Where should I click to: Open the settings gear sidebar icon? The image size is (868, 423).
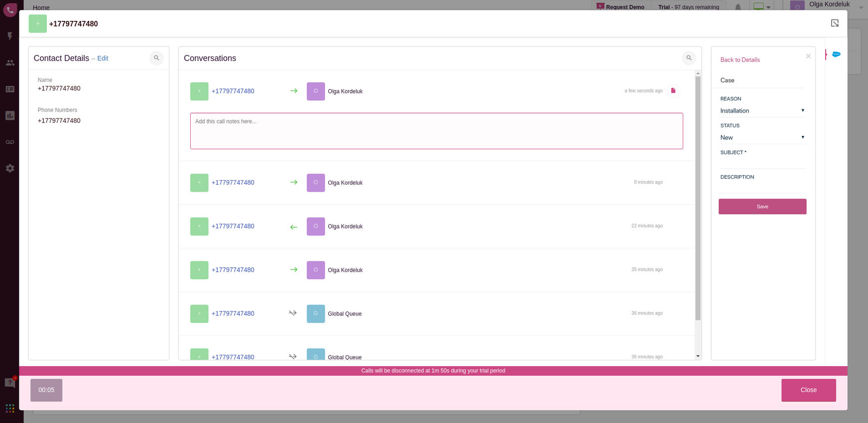click(x=10, y=168)
